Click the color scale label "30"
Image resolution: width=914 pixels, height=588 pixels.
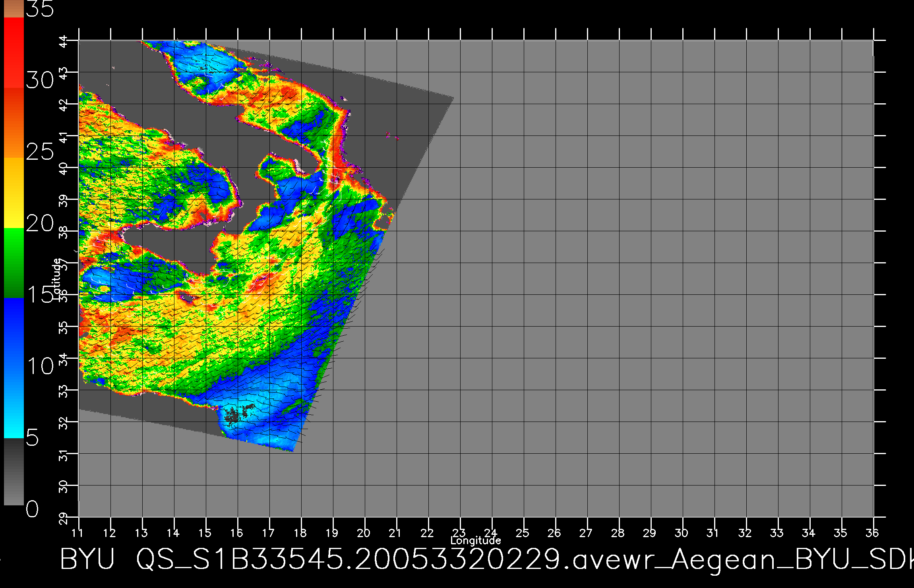[40, 81]
